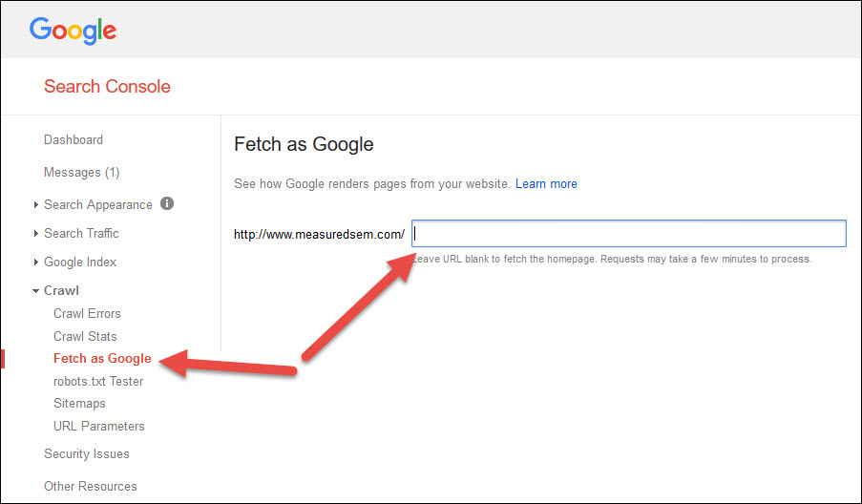This screenshot has width=862, height=504.
Task: Click the Search Appearance menu label
Action: tap(98, 205)
